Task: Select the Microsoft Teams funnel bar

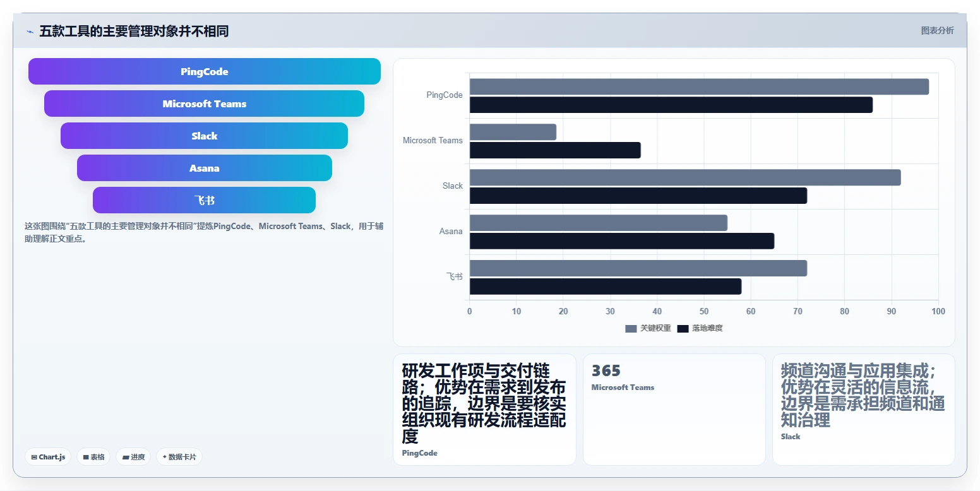Action: click(205, 104)
